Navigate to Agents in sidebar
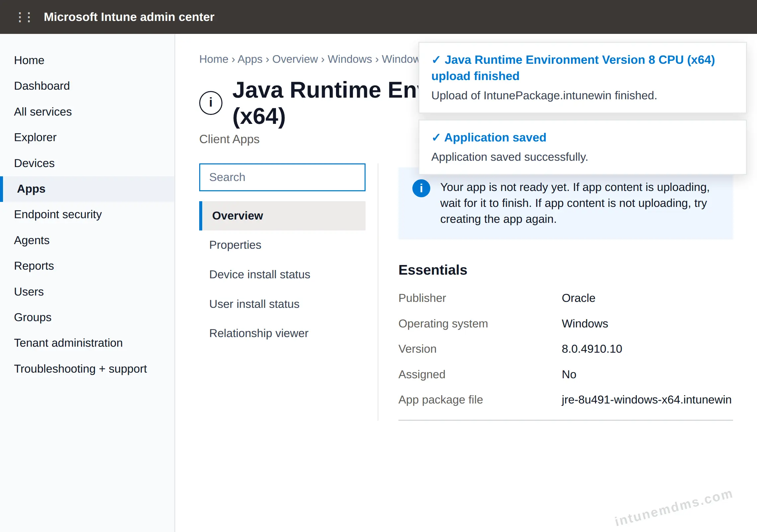Image resolution: width=757 pixels, height=532 pixels. 32,240
